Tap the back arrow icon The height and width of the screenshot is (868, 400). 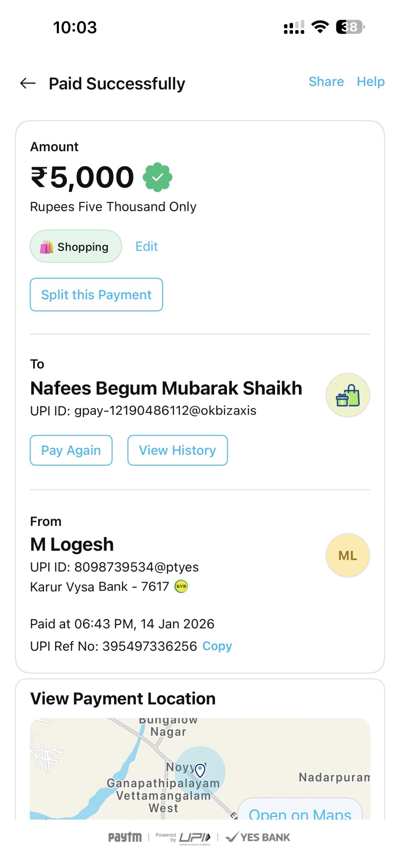[x=28, y=83]
